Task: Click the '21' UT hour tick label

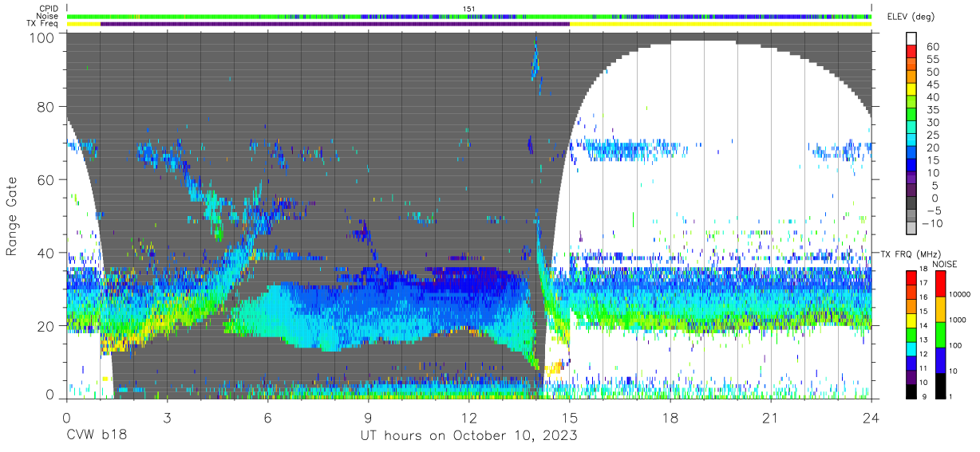Action: (771, 418)
